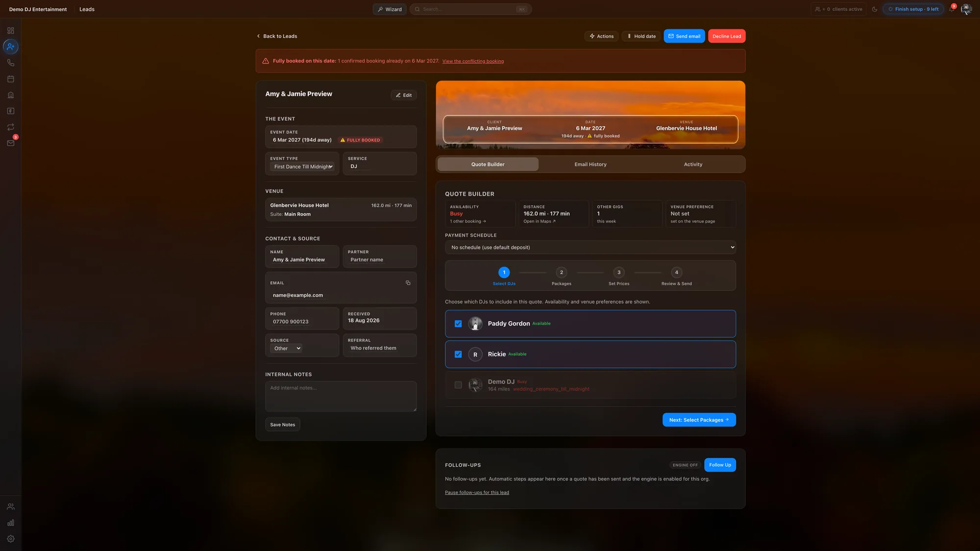Screen dimensions: 980x551
Task: Click the internal notes text area
Action: 341,396
